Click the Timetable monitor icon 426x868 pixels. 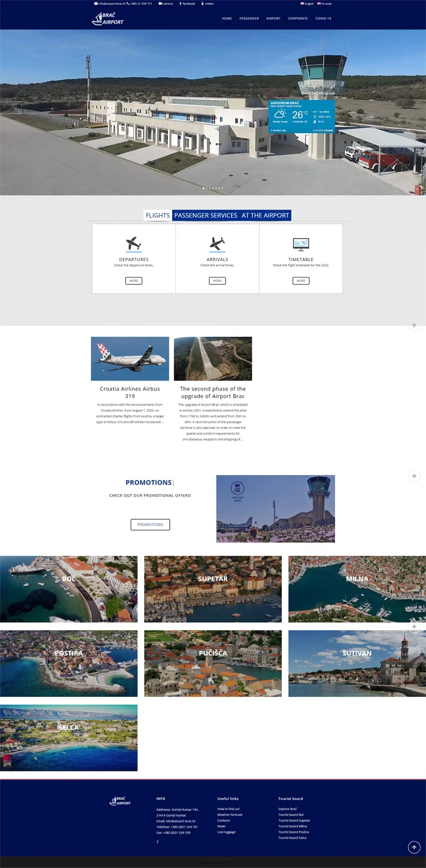pyautogui.click(x=301, y=244)
